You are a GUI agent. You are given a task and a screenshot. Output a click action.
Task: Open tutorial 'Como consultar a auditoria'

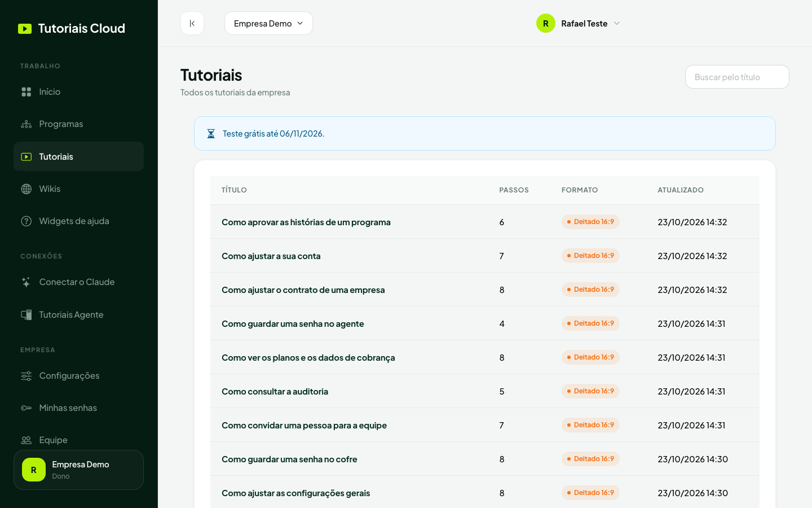pos(275,392)
